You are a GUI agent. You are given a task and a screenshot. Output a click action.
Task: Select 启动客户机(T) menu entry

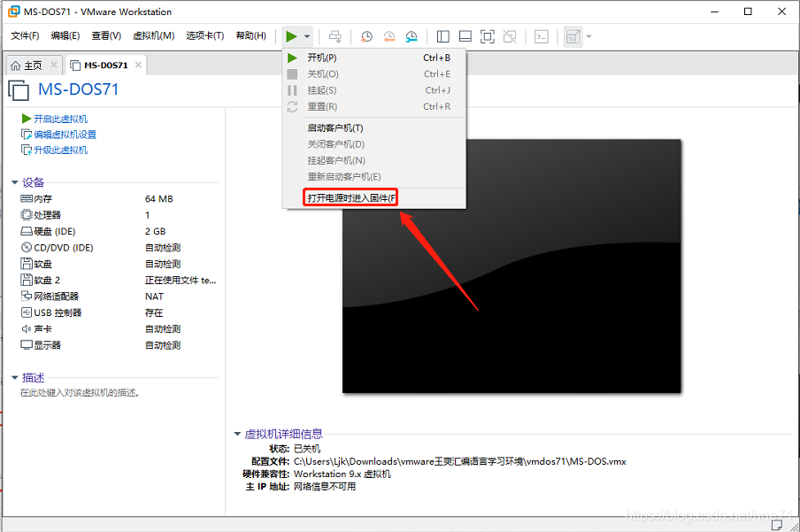374,128
